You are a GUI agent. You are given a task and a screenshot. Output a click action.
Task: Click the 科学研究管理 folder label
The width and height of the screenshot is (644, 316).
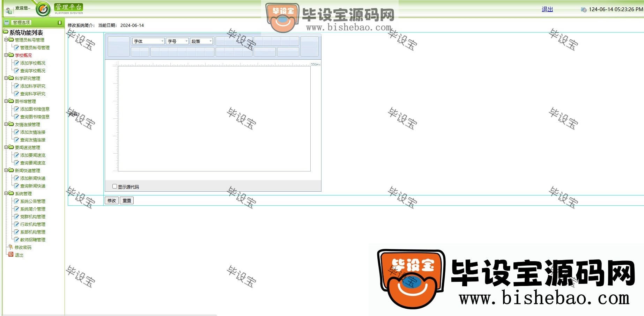tap(28, 79)
